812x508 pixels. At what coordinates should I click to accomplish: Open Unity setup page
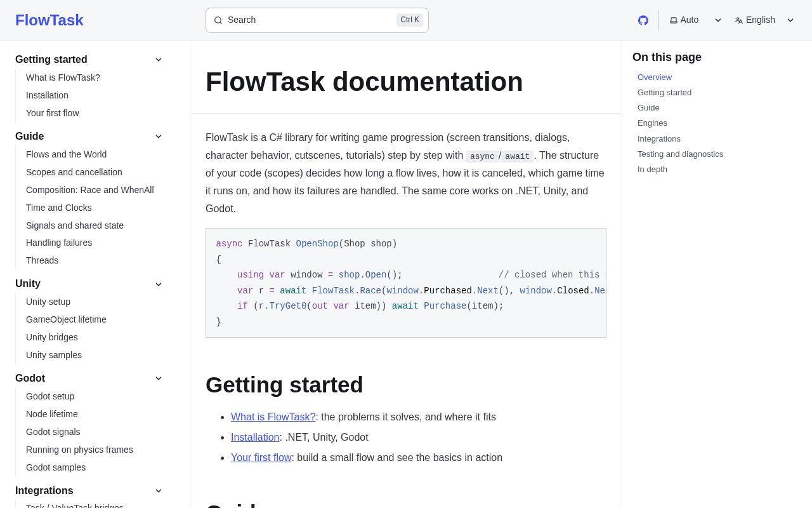(48, 302)
